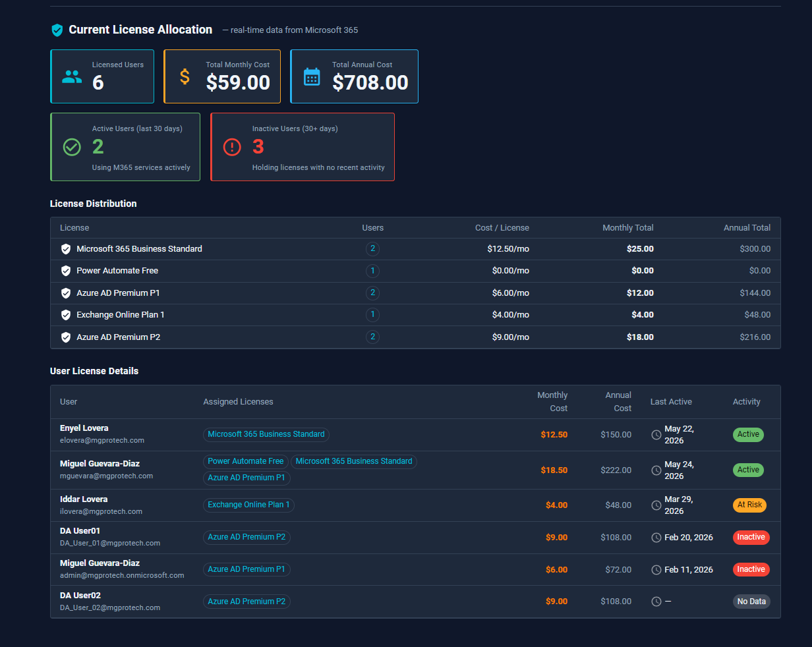Click the Active badge for Enyel Lovera
The image size is (812, 647).
click(748, 434)
